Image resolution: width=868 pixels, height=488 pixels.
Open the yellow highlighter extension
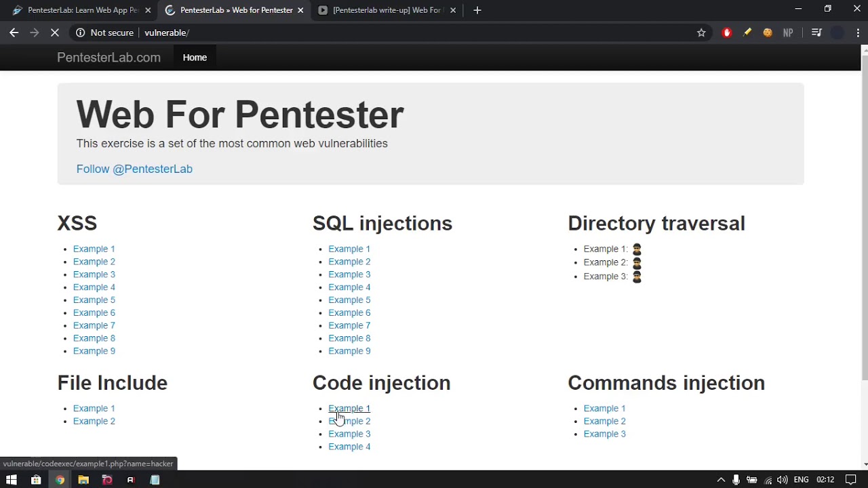coord(747,33)
